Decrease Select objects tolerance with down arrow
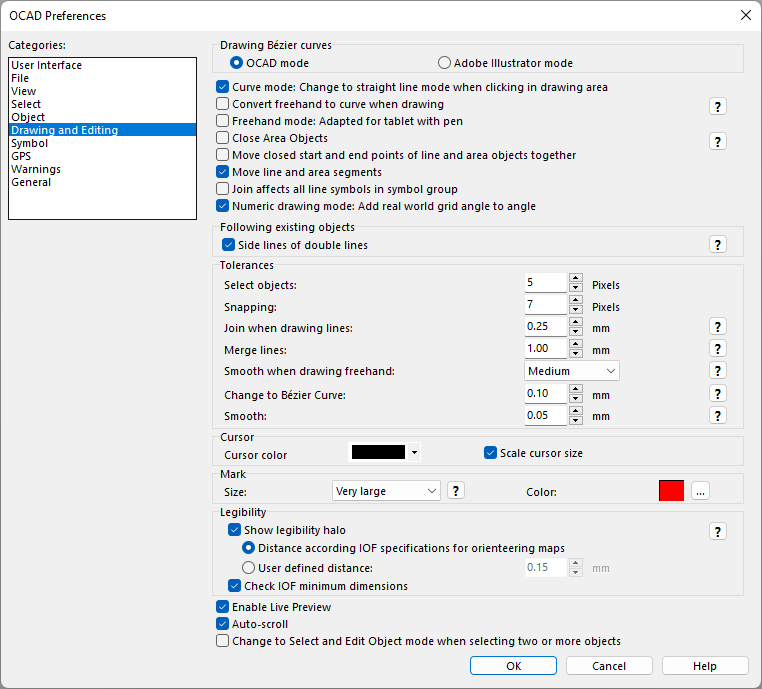Viewport: 762px width, 689px height. tap(576, 287)
